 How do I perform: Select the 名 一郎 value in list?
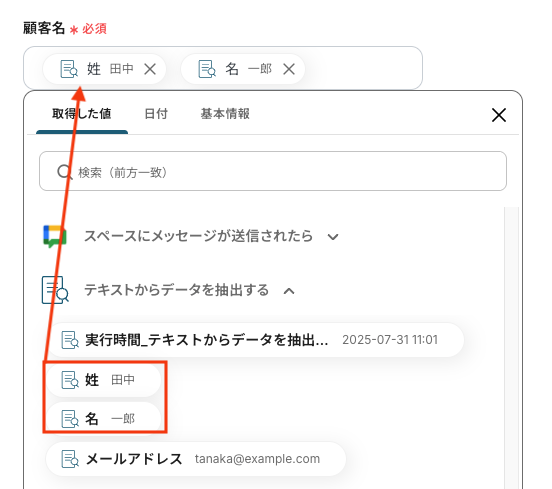(x=104, y=419)
